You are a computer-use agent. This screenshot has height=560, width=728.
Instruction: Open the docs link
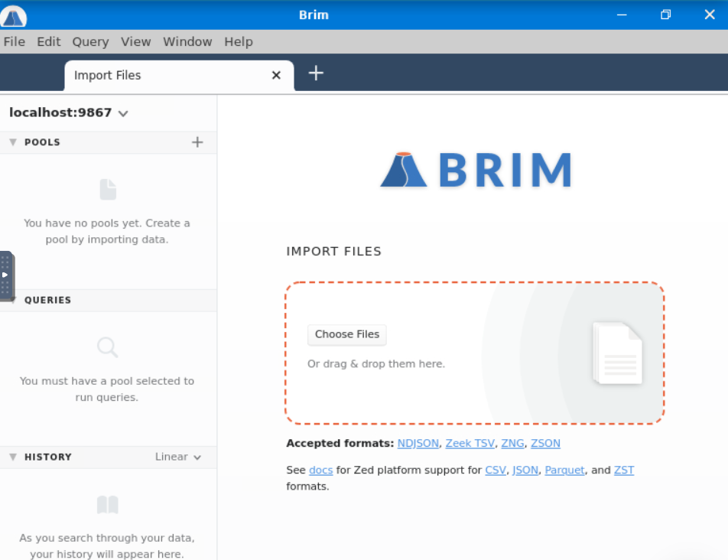click(x=321, y=470)
